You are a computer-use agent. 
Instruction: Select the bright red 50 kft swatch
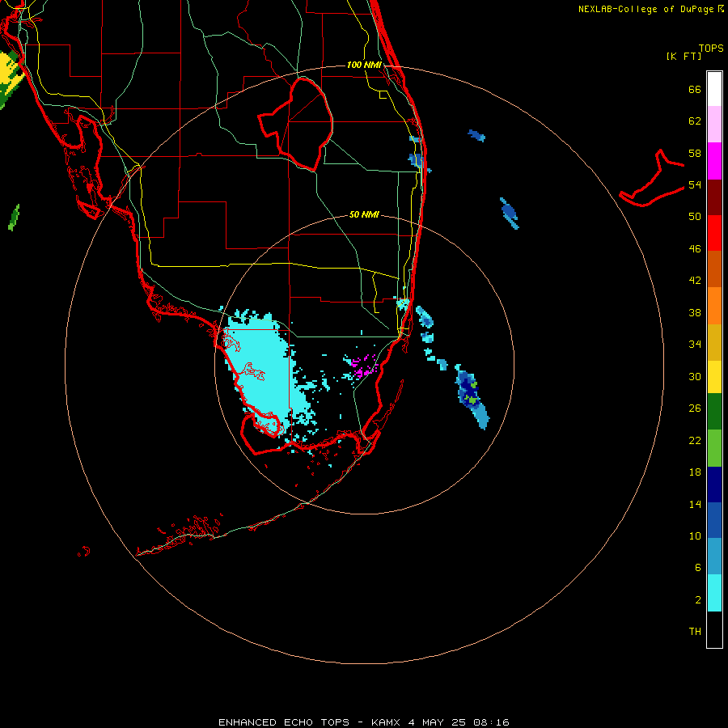pos(714,233)
